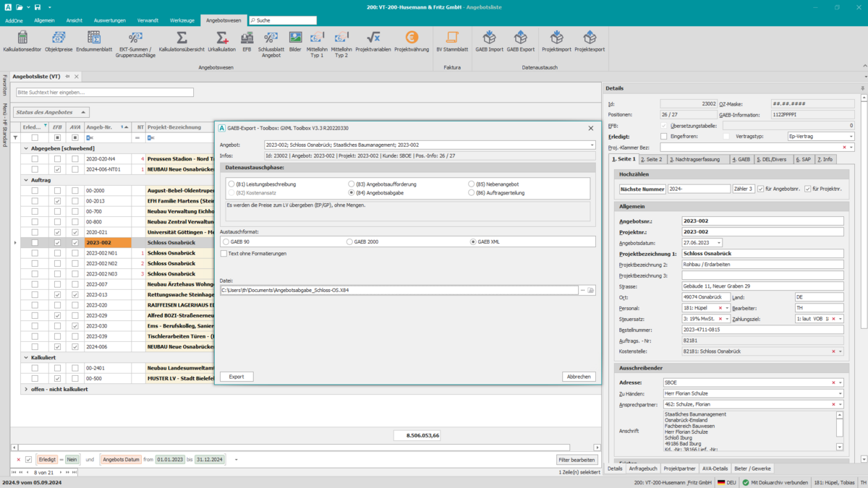Click the Datei path input field
This screenshot has width=868, height=488.
(x=398, y=290)
